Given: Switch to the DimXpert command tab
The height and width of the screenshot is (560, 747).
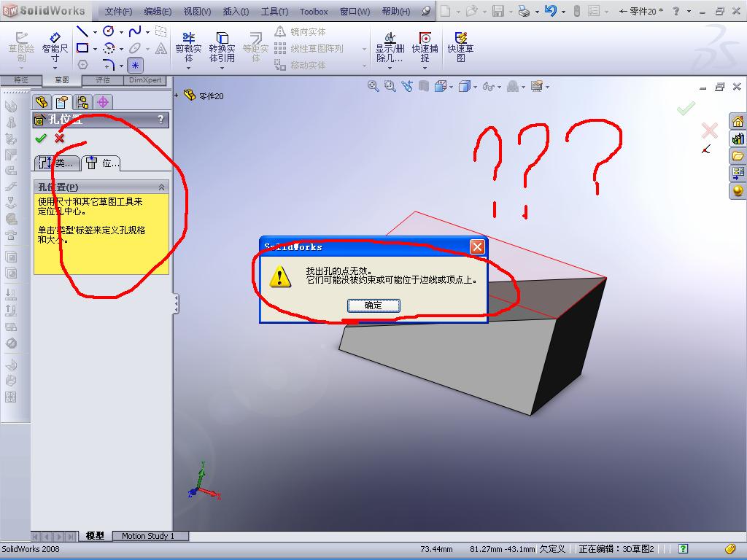Looking at the screenshot, I should coord(145,80).
